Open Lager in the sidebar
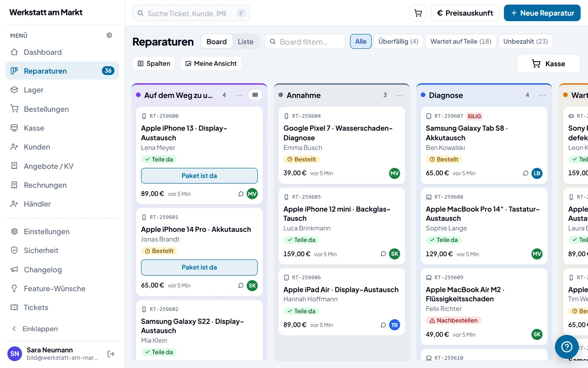The height and width of the screenshot is (368, 588). [x=62, y=90]
